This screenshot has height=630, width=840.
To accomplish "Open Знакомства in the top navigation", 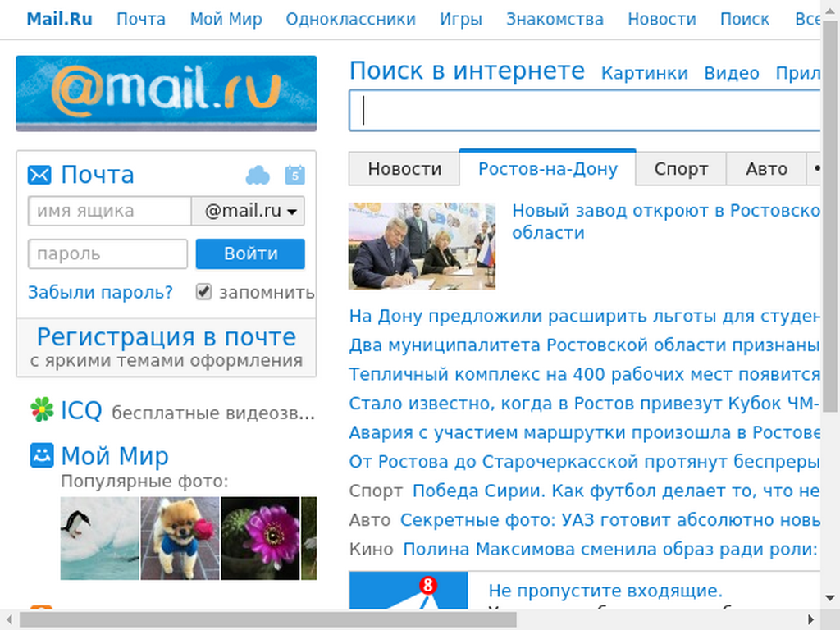I will (x=555, y=20).
